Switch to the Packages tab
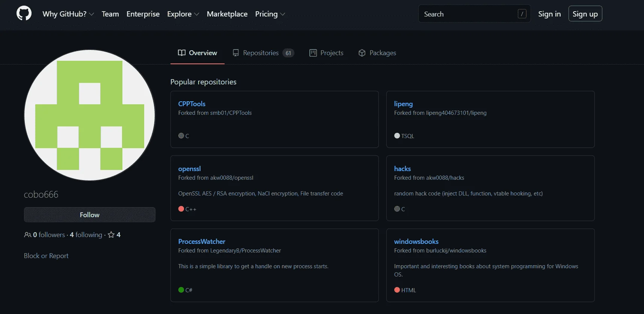Screen dimensions: 644x314 click(x=377, y=53)
